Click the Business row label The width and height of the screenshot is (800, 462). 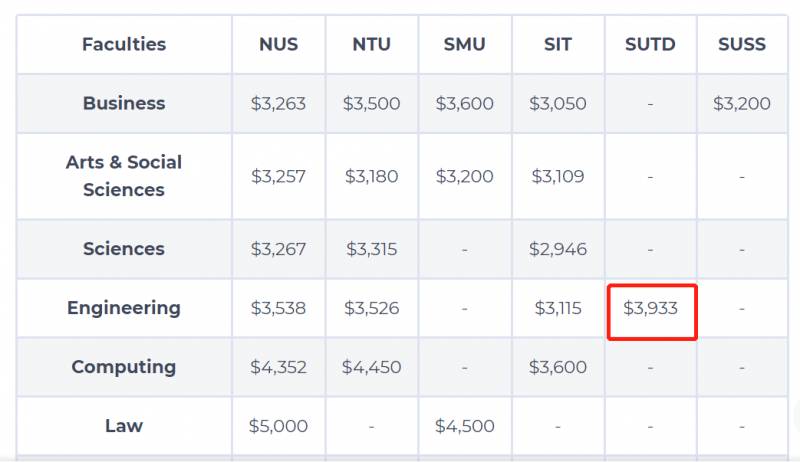tap(124, 103)
